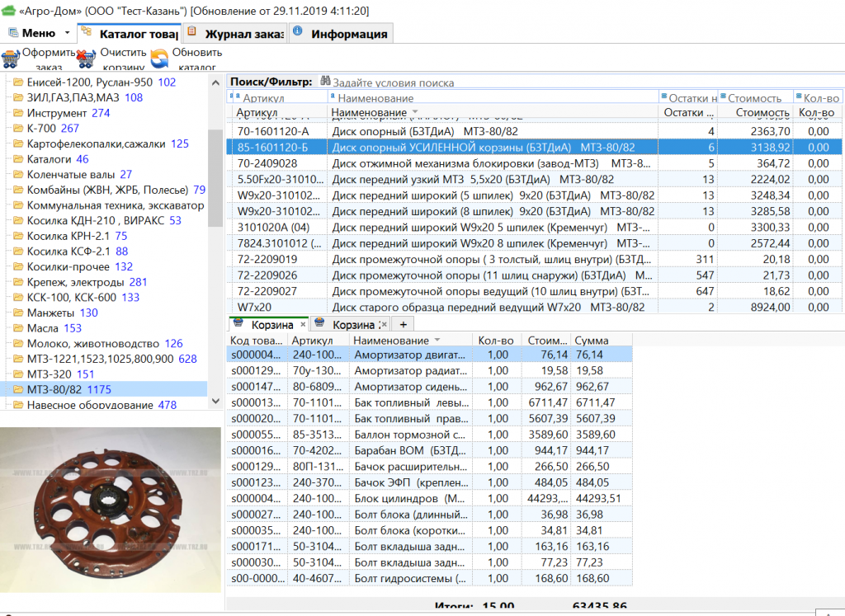This screenshot has width=845, height=616.
Task: Close the first Корзина tab
Action: 303,325
